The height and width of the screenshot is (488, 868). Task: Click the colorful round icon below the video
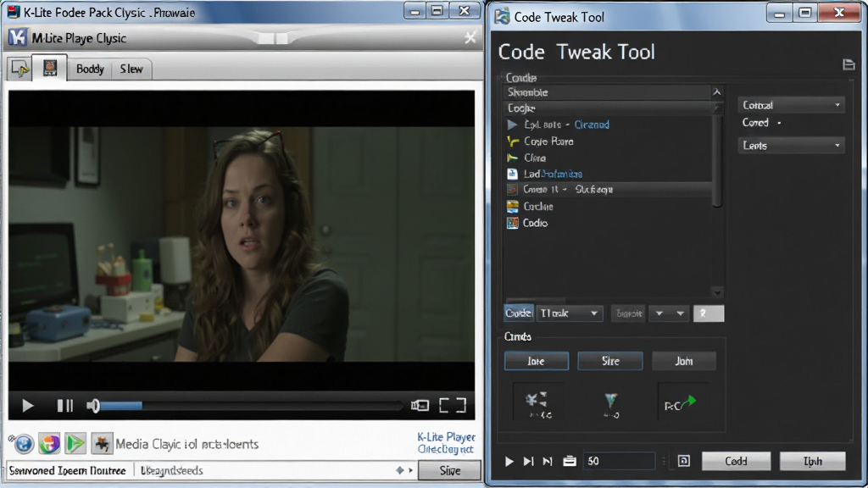point(49,443)
